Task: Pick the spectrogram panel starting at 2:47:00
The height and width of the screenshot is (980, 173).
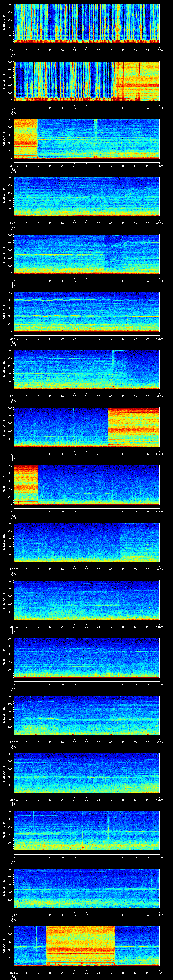Action: coord(87,197)
